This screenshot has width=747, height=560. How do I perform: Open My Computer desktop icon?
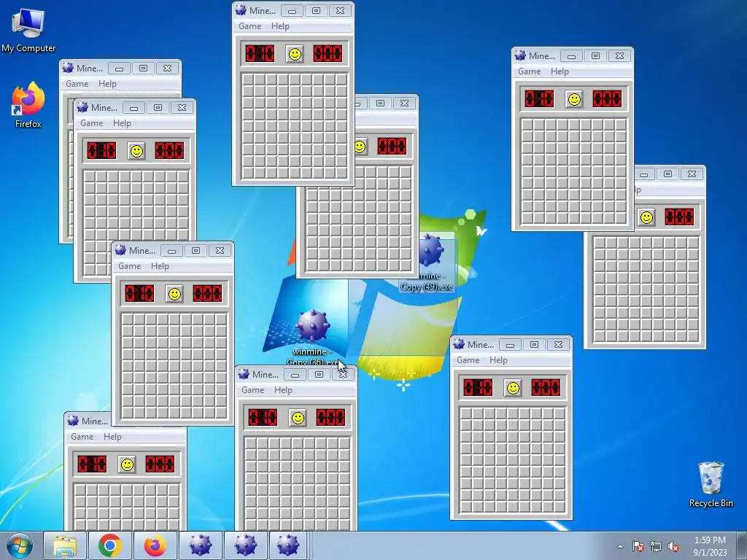(28, 29)
